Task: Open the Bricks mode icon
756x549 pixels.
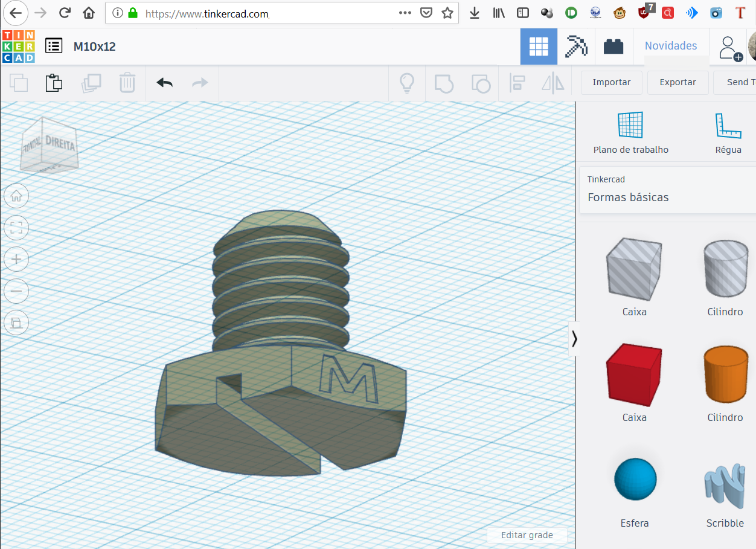Action: pos(613,47)
